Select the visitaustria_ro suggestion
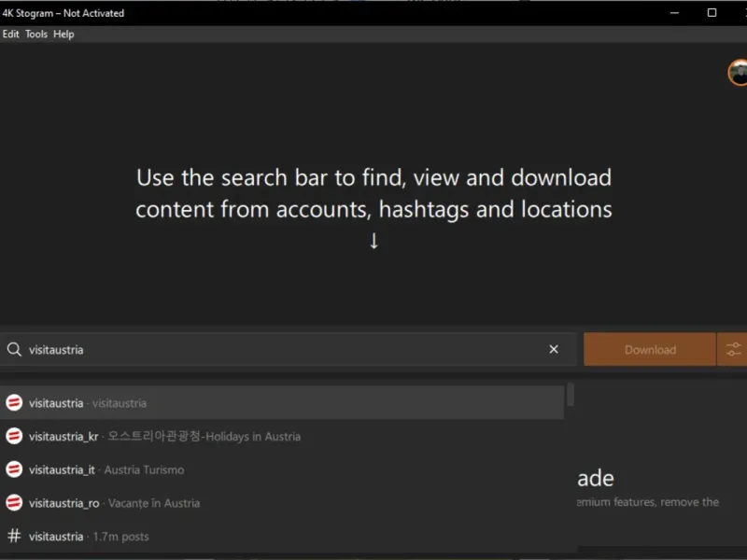This screenshot has height=560, width=747. (282, 503)
